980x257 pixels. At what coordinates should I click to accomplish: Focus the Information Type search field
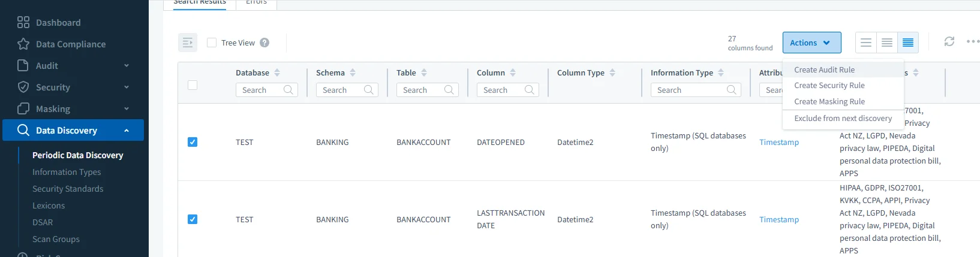pos(696,90)
